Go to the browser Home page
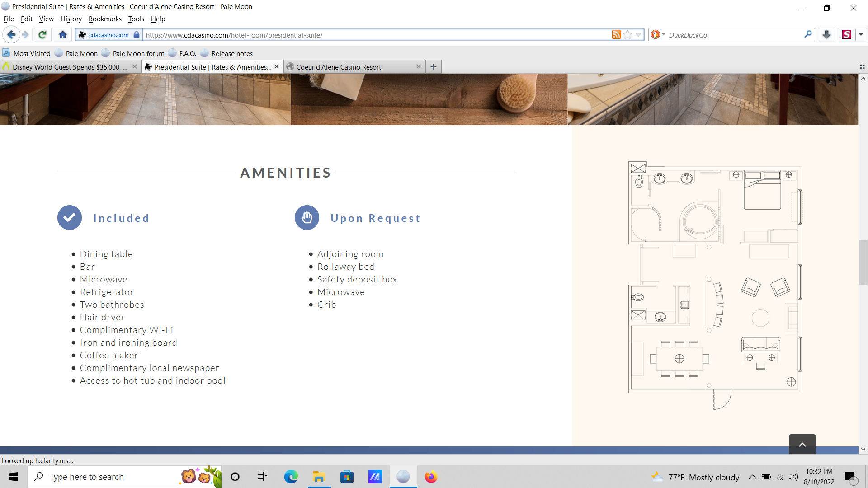868x488 pixels. click(63, 35)
